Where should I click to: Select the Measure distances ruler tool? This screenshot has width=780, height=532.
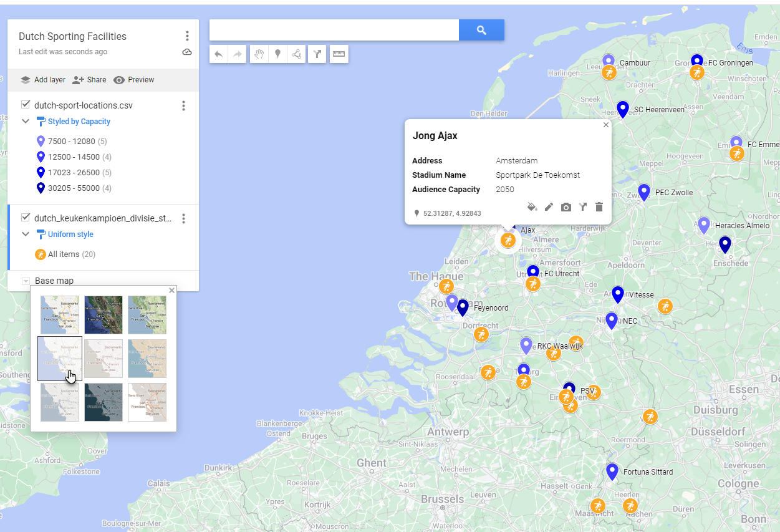tap(339, 54)
